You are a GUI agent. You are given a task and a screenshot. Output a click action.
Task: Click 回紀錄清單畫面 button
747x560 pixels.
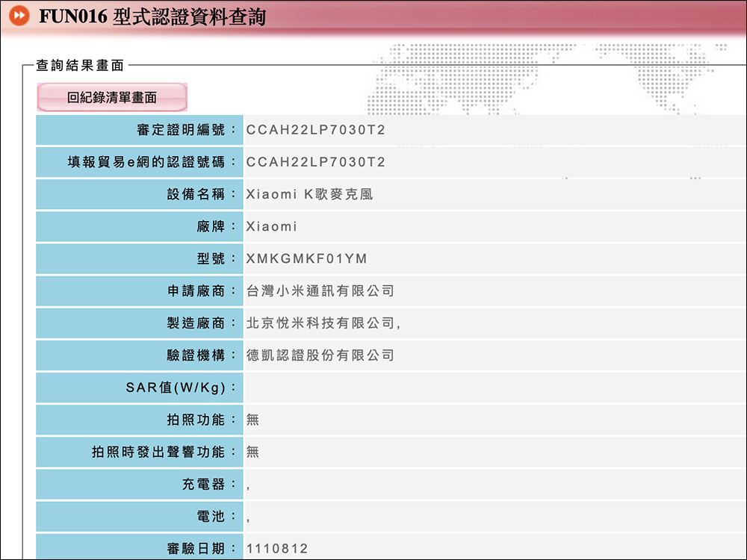(x=112, y=97)
